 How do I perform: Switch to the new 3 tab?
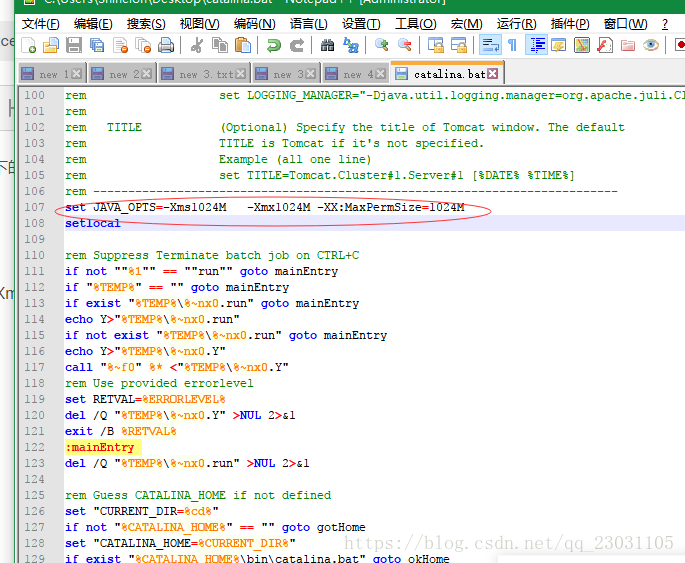pyautogui.click(x=285, y=74)
